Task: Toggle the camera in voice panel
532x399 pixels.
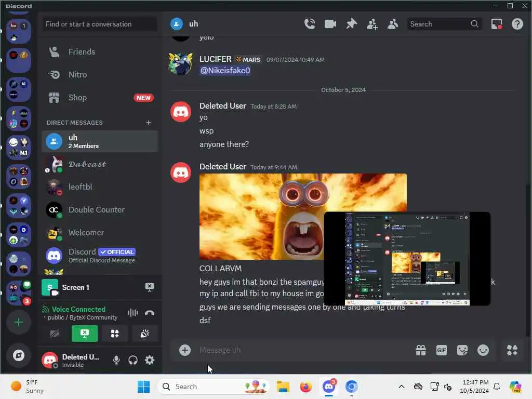Action: pos(54,334)
